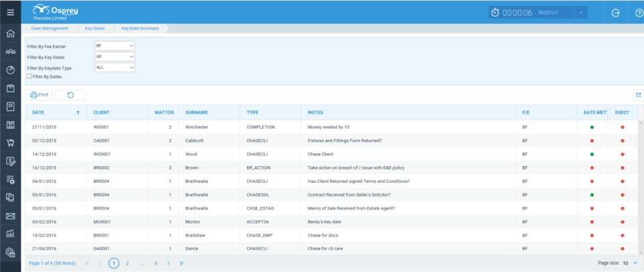Click the pagination ellipsis link

pos(142,263)
